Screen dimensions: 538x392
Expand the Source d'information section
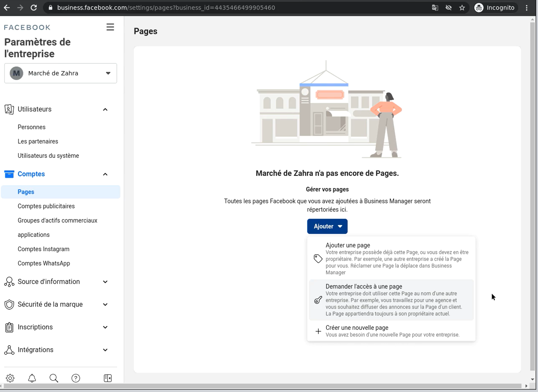tap(105, 282)
